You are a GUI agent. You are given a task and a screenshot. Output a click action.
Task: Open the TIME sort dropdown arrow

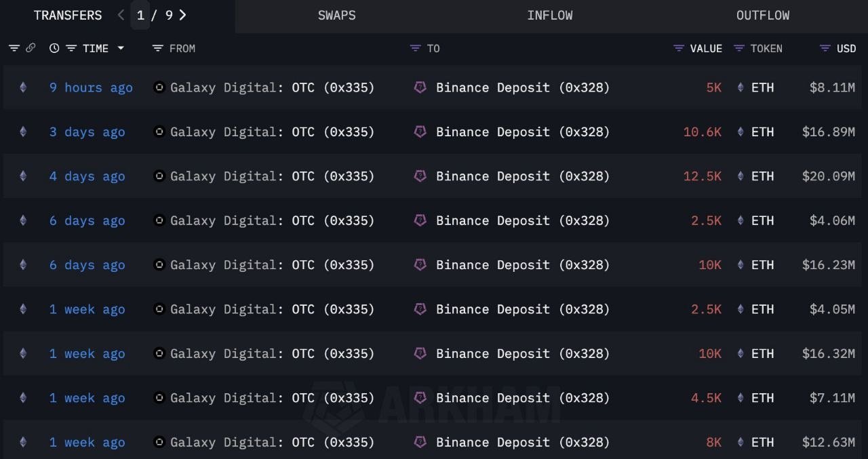click(x=121, y=48)
